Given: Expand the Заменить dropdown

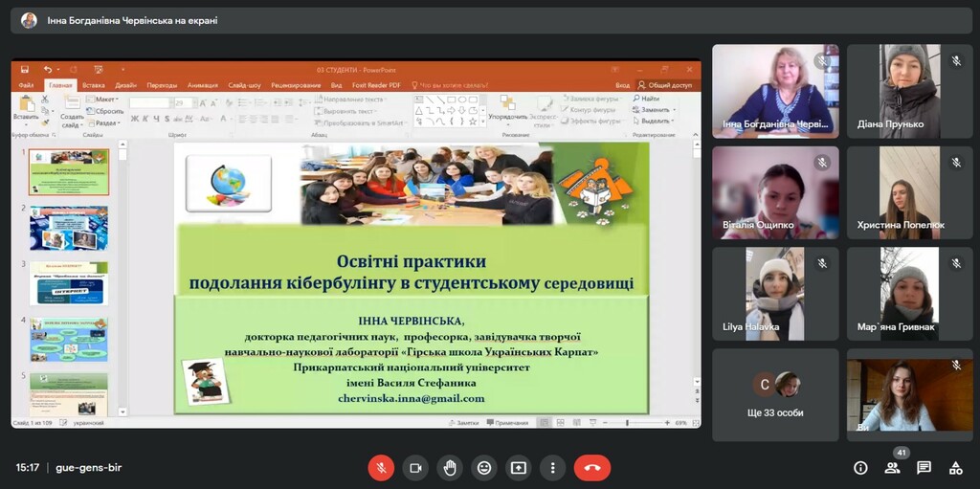Looking at the screenshot, I should pos(657,110).
